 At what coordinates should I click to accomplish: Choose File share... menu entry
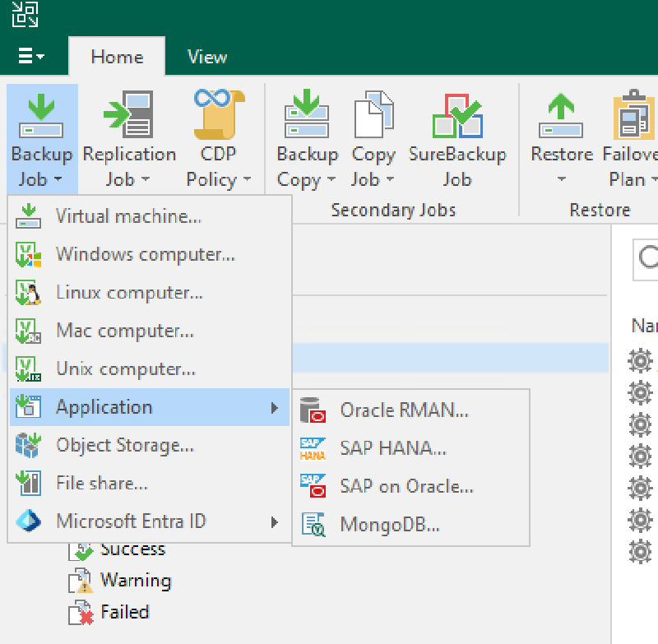pos(150,484)
